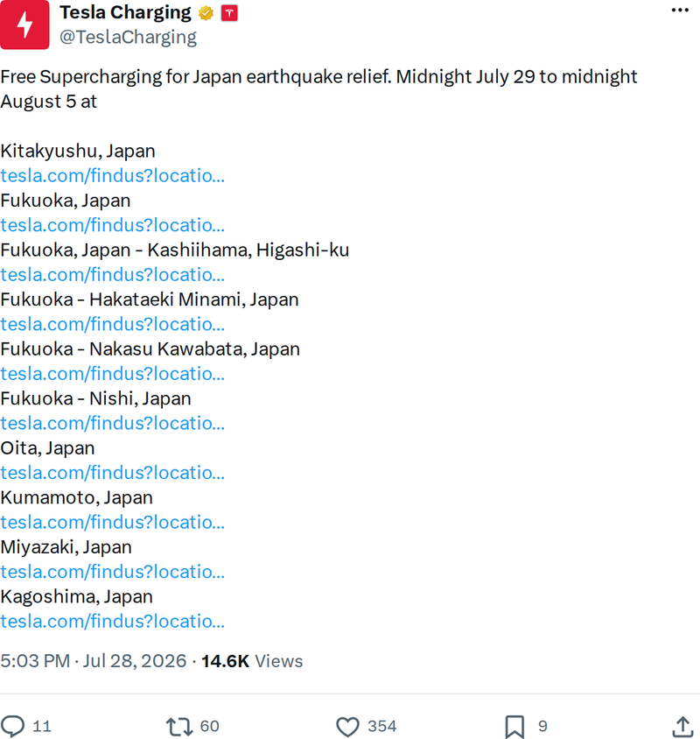Like the tweet with the heart icon

(347, 726)
